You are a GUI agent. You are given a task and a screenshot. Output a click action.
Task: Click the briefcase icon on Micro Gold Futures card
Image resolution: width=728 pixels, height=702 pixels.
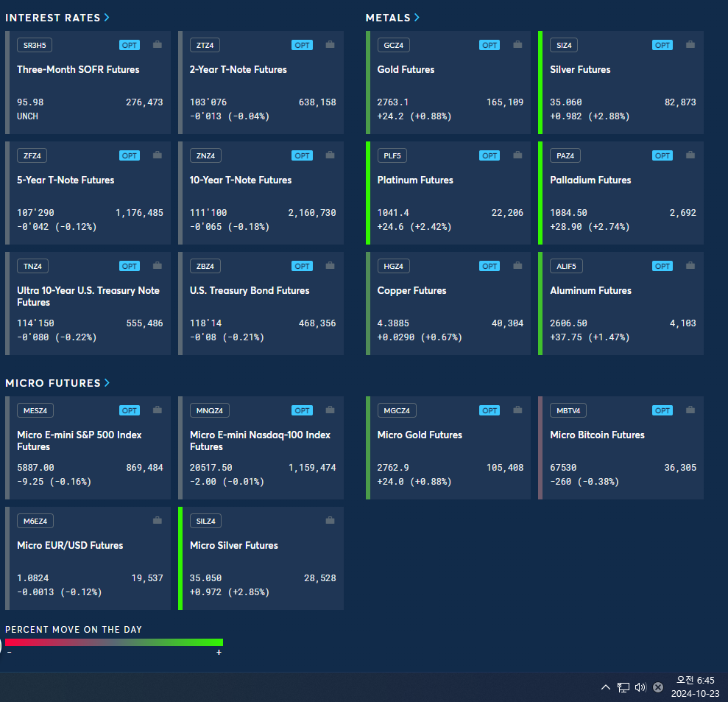[x=517, y=410]
